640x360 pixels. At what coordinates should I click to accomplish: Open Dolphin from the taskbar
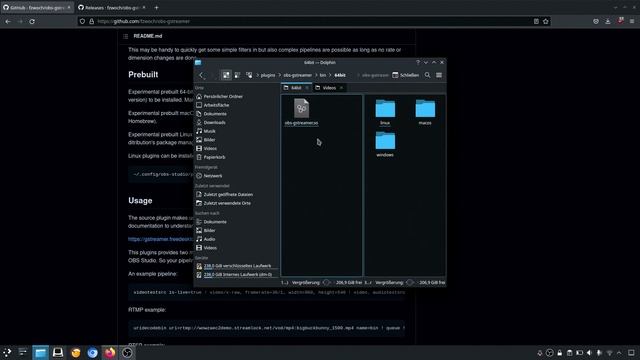pos(40,353)
